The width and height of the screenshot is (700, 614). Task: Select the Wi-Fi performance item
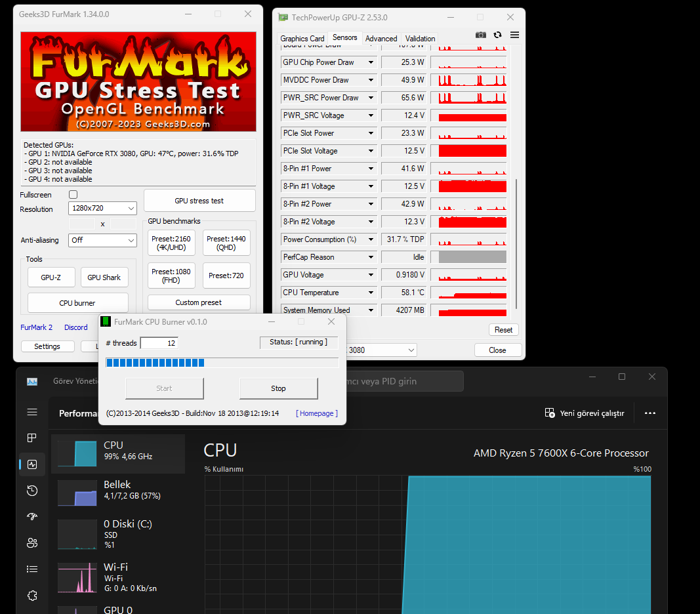tap(118, 577)
